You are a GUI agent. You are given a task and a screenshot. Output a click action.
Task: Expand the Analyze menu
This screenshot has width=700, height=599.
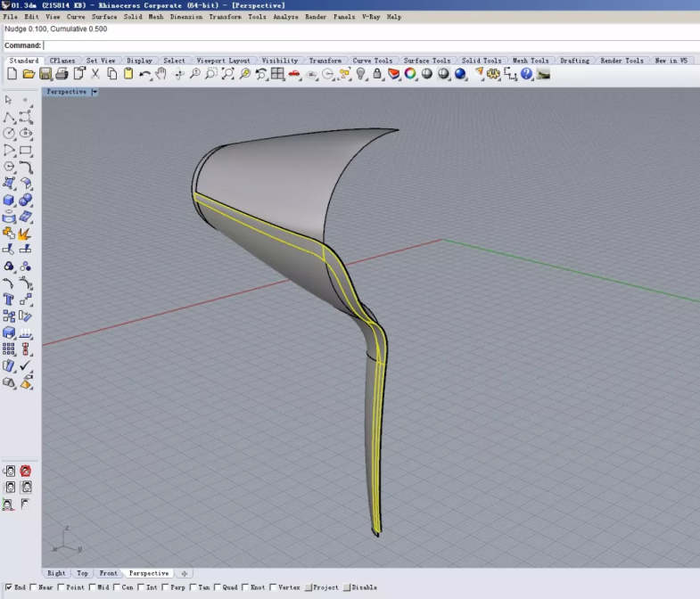pos(285,17)
